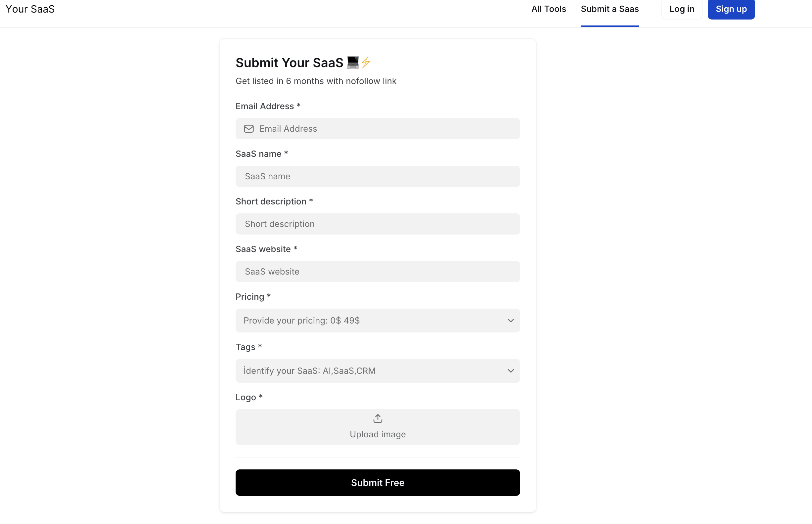Click the "Submit Your SaaS" heading text
Screen dimensions: 812x524
coord(289,63)
